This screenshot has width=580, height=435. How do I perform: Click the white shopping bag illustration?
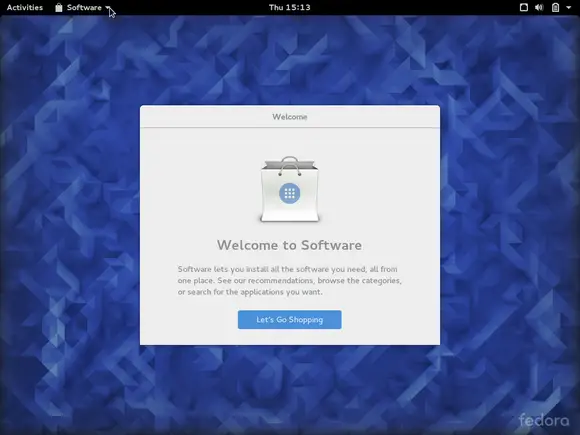290,189
